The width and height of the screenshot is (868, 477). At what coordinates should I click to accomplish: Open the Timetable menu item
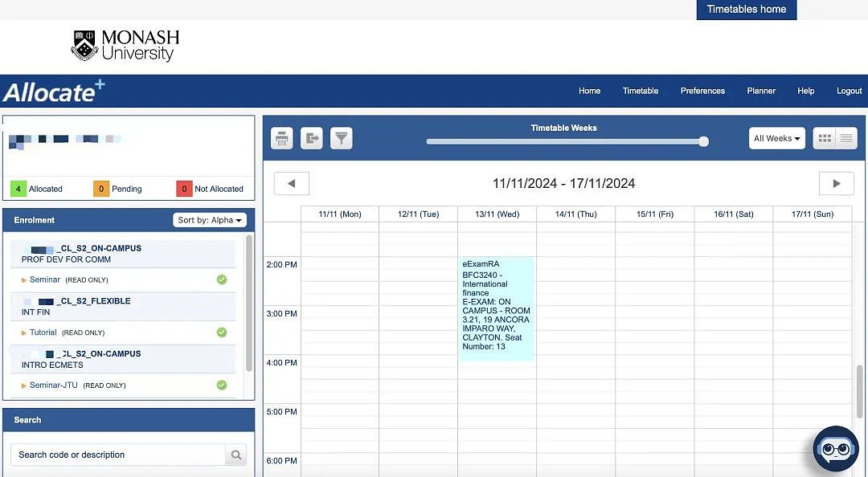click(x=641, y=91)
